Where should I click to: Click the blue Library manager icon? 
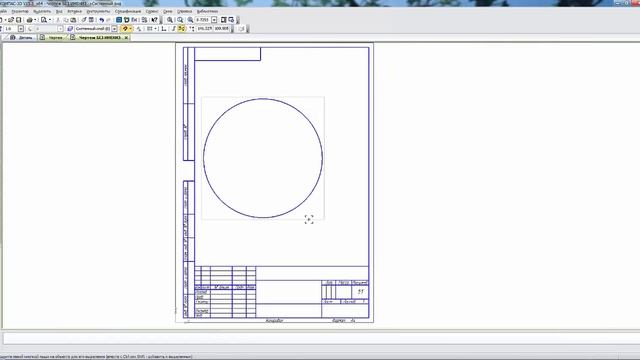click(119, 20)
